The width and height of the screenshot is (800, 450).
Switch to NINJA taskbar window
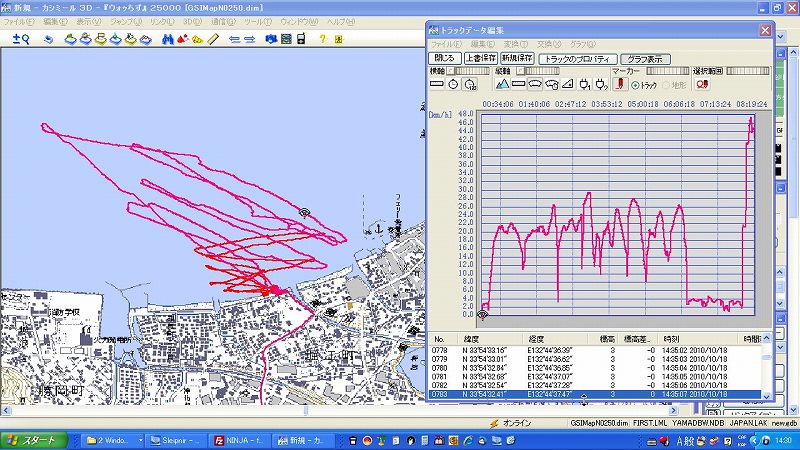click(x=239, y=440)
